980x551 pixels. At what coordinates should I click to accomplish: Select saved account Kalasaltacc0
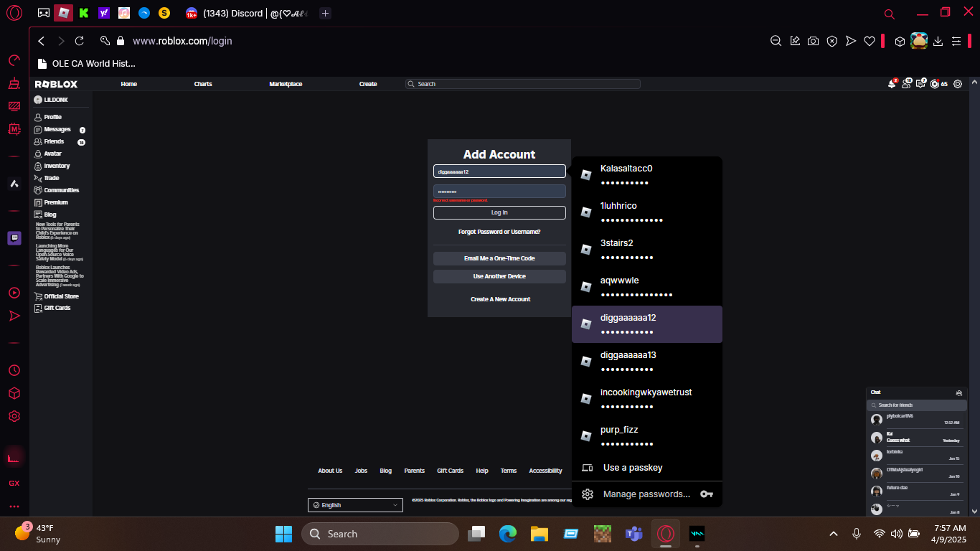647,175
